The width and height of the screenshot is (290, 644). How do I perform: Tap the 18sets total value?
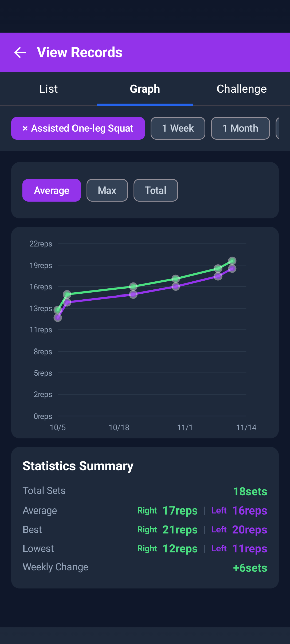coord(250,492)
